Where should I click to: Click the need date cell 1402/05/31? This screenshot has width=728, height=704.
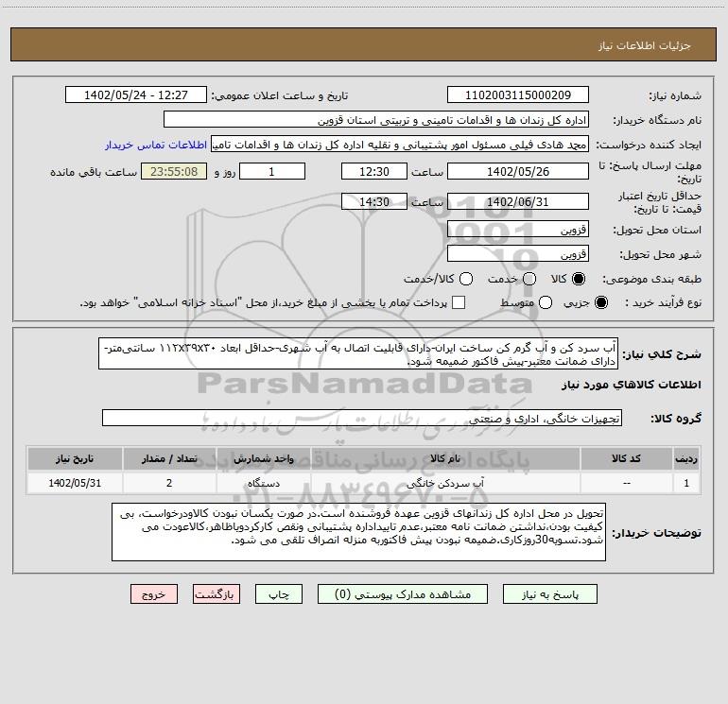click(x=75, y=483)
